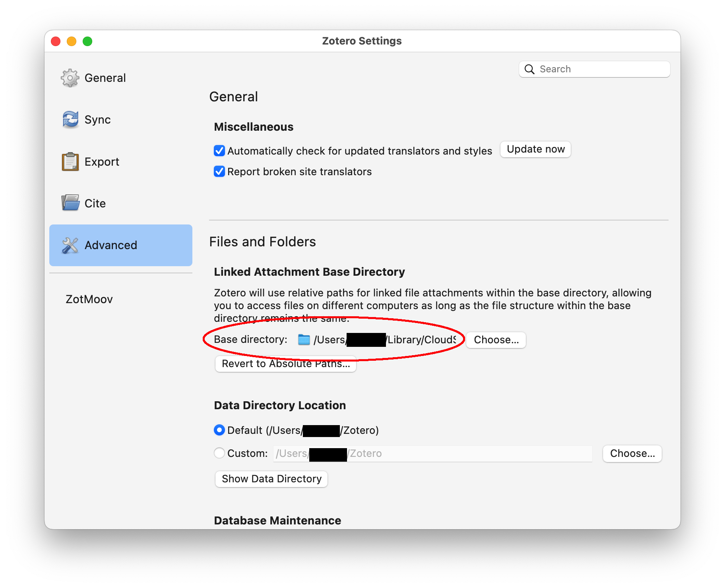Toggle automatic check for updated translators
725x588 pixels.
coord(219,151)
